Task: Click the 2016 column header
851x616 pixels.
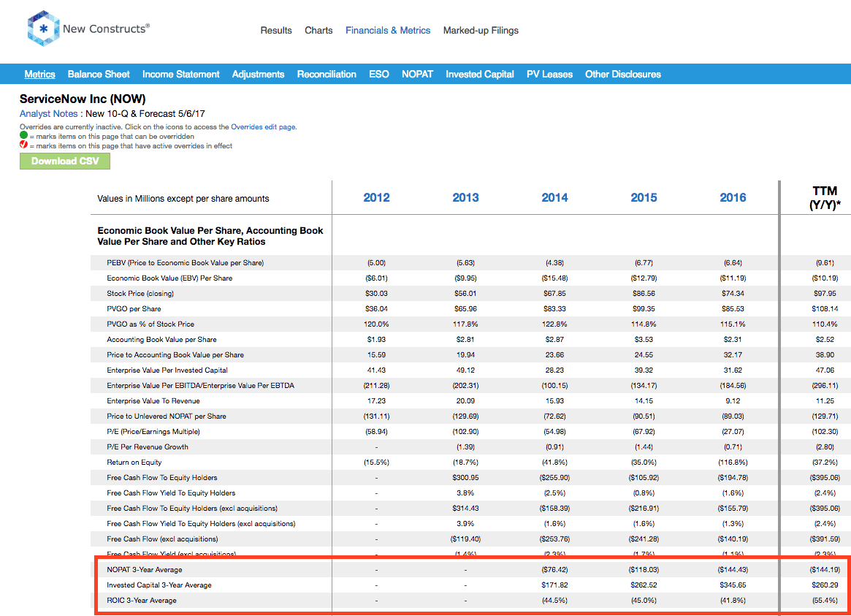Action: coord(733,197)
